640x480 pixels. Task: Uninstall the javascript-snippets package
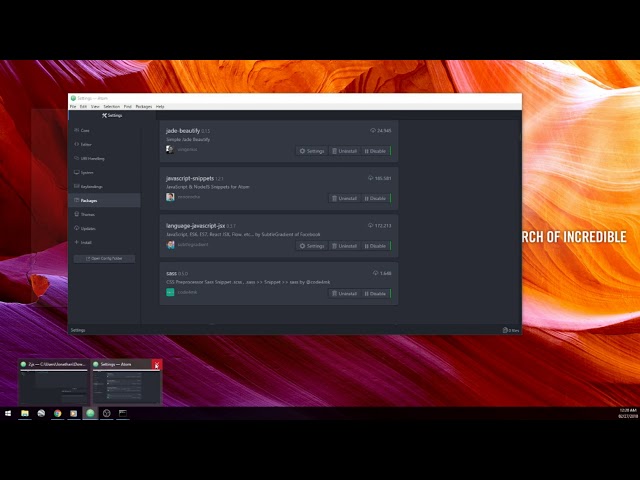(344, 198)
